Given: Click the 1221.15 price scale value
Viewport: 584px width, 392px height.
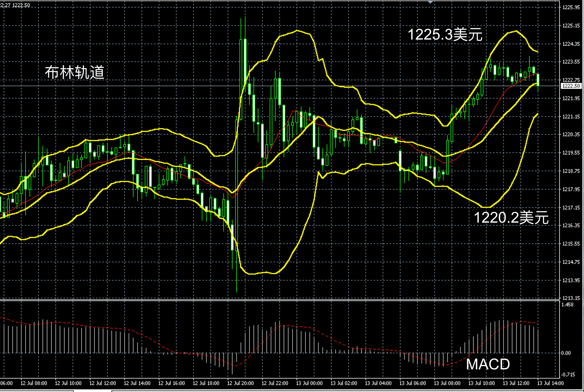Looking at the screenshot, I should pos(571,117).
